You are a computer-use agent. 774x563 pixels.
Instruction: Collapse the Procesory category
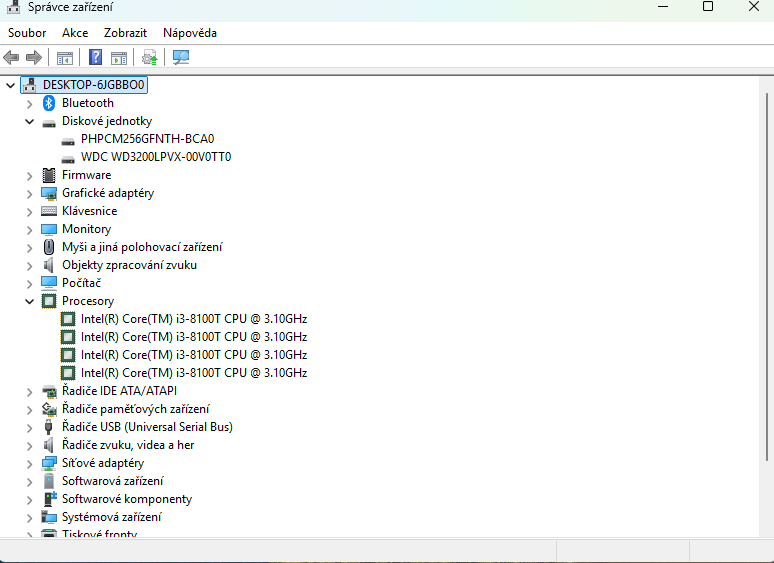(30, 301)
